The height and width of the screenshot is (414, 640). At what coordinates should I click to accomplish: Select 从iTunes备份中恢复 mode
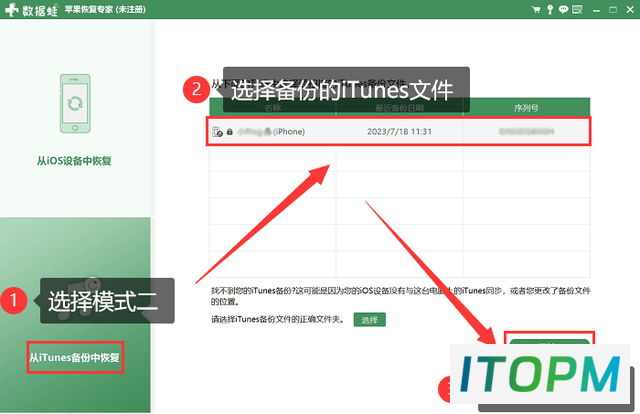click(x=75, y=358)
